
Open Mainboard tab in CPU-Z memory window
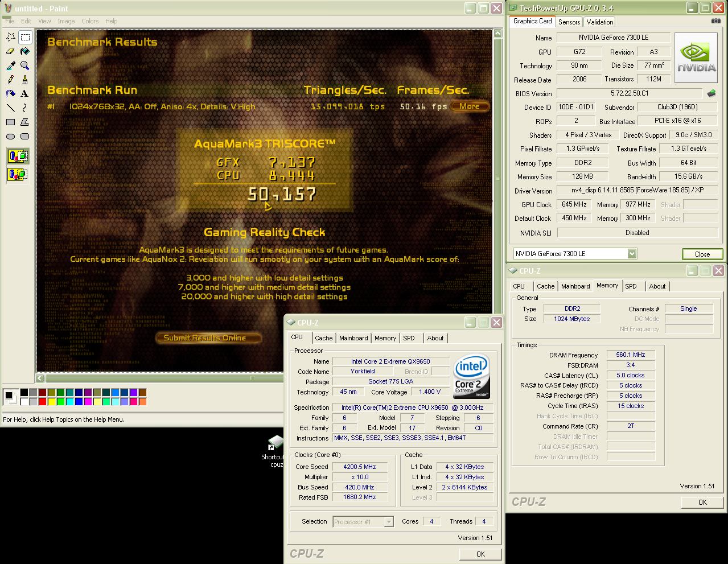click(575, 286)
